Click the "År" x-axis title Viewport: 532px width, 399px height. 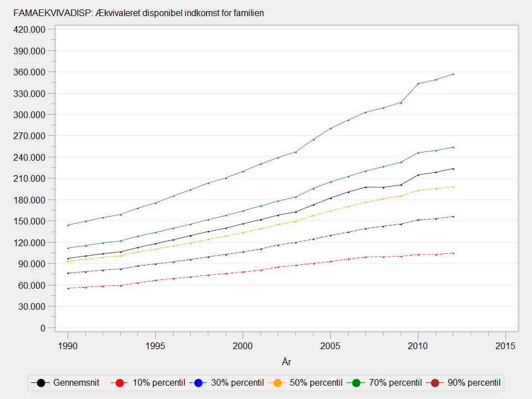286,362
